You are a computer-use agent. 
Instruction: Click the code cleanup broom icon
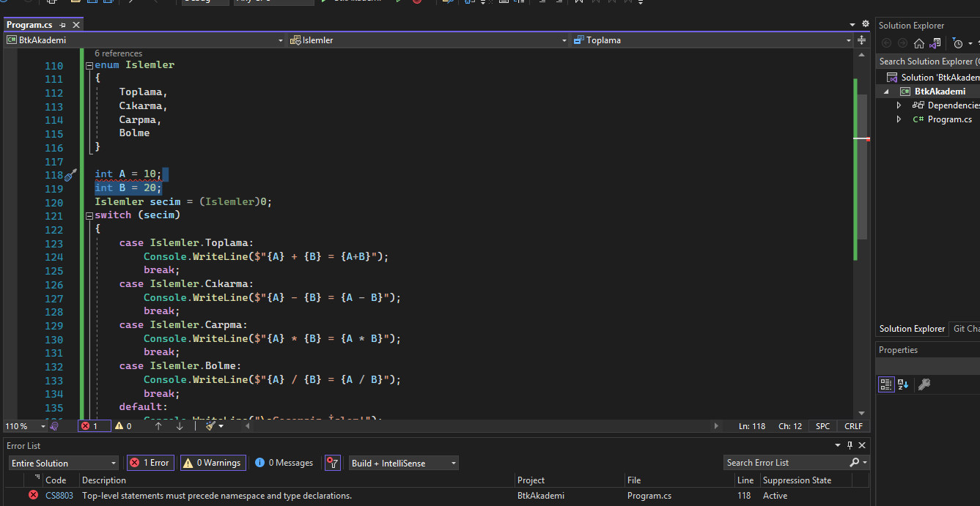tap(210, 425)
